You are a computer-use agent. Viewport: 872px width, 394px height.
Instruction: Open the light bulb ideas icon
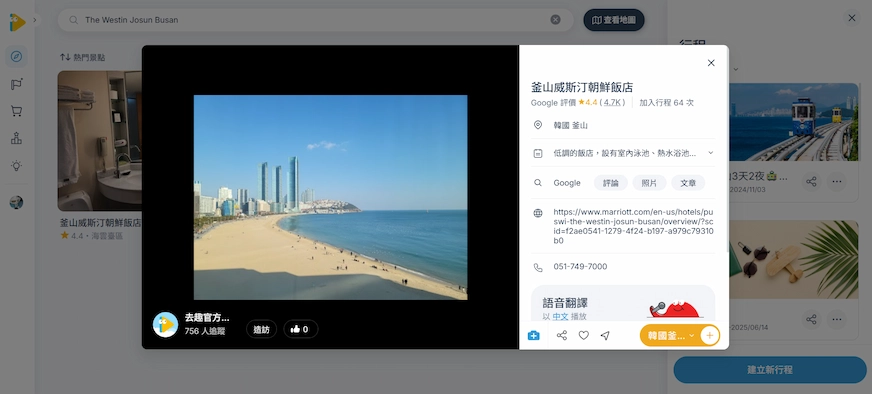point(17,165)
